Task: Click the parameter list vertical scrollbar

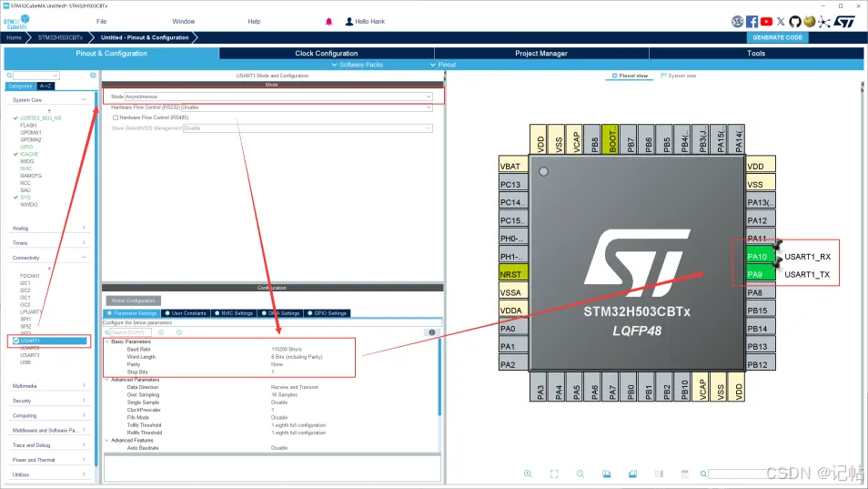Action: click(440, 377)
